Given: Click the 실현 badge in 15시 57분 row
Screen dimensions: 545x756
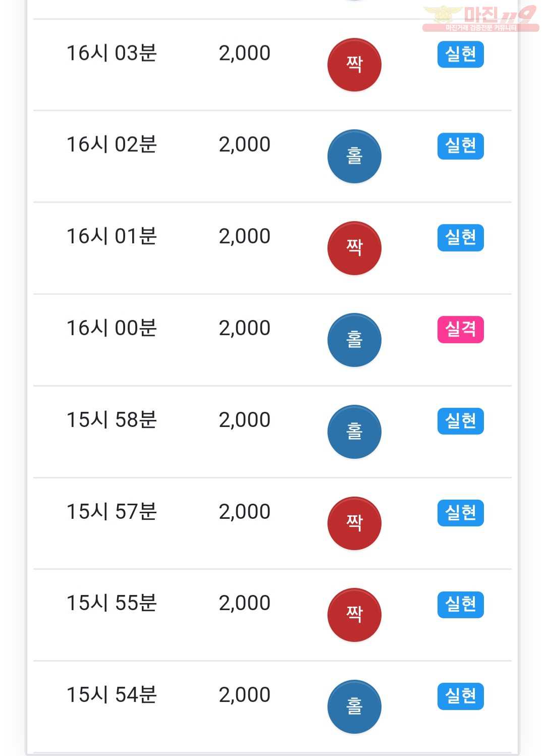Looking at the screenshot, I should point(460,513).
